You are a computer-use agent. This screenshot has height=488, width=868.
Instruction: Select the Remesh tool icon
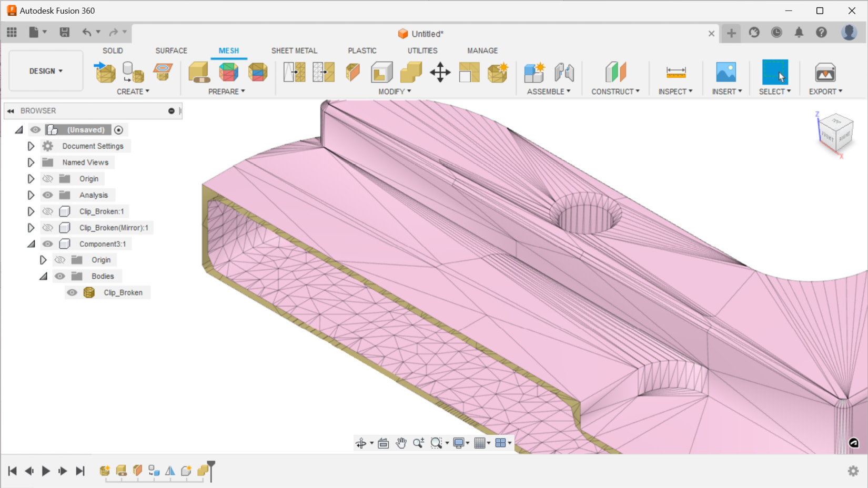[x=295, y=72]
